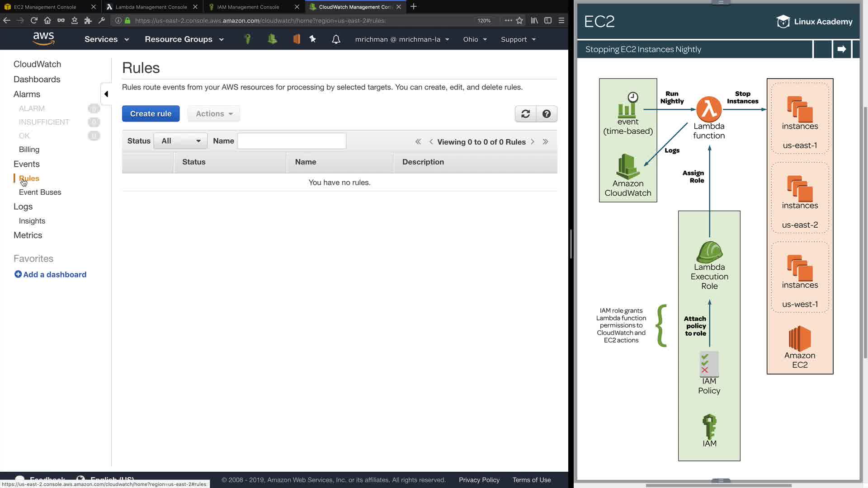The image size is (868, 488).
Task: Expand the Actions dropdown
Action: [x=214, y=114]
